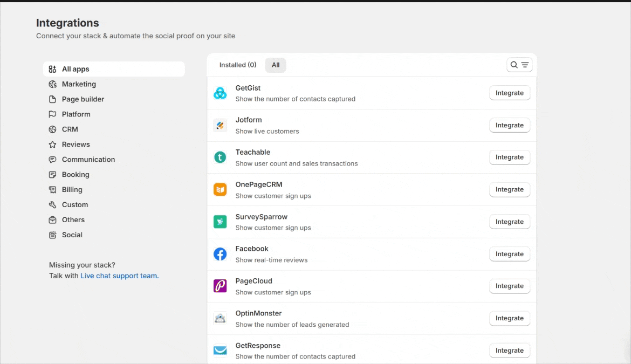Open the Marketing category label

(x=79, y=84)
